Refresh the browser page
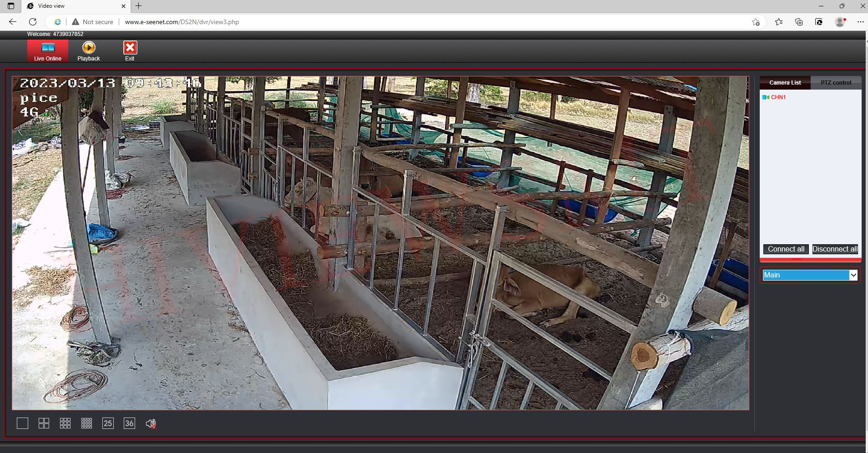Viewport: 868px width, 453px height. (33, 22)
